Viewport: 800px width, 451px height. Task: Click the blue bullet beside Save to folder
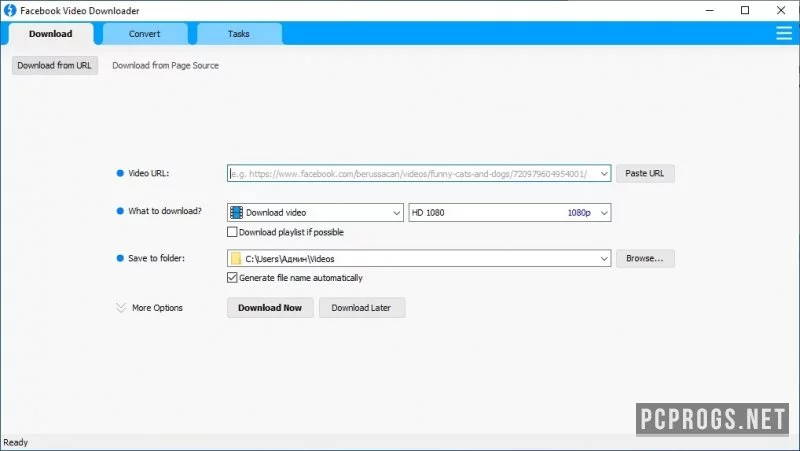tap(120, 258)
